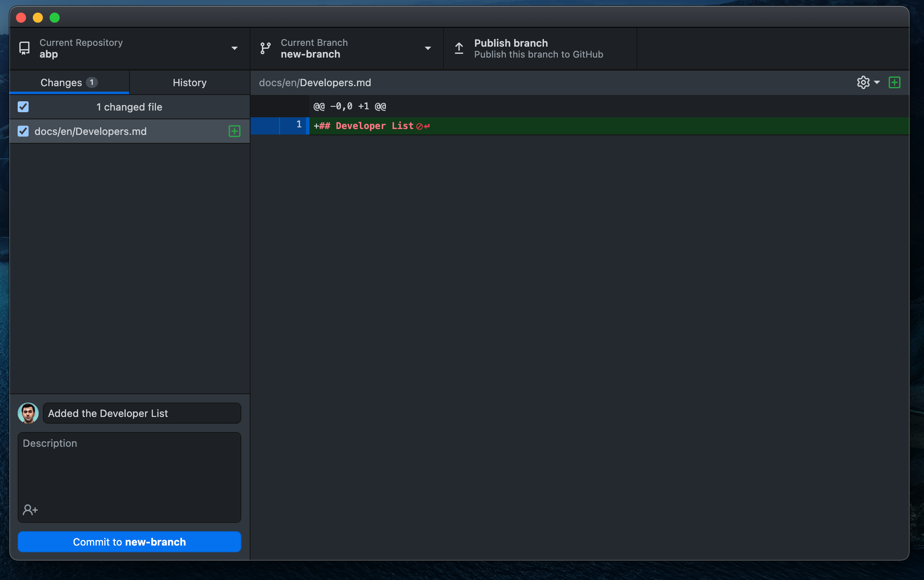Open the dropdown caret next to gear

point(877,82)
